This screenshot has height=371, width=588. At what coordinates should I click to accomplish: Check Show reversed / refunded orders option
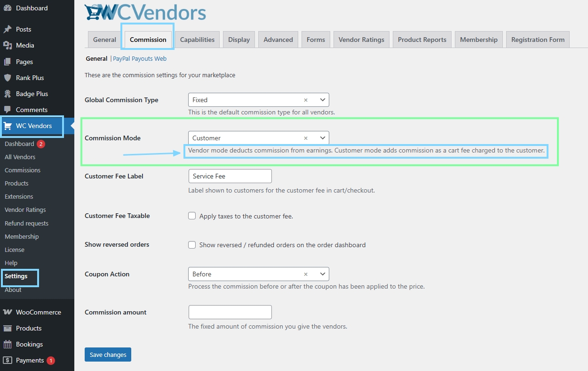(x=192, y=245)
